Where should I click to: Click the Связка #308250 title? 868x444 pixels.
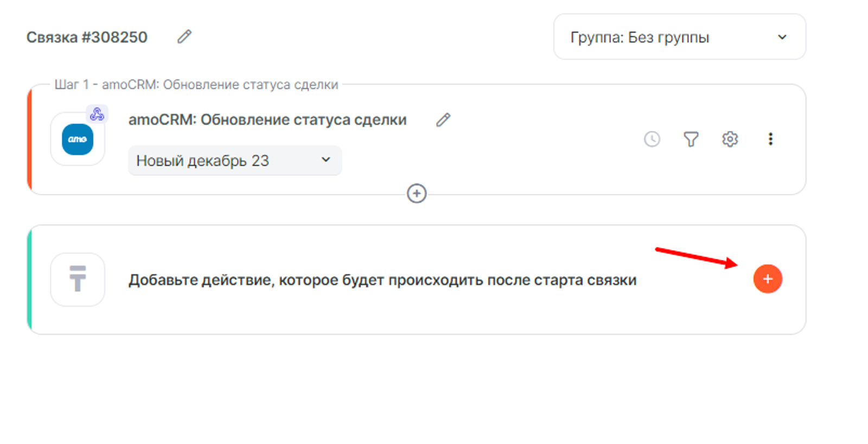click(x=87, y=37)
